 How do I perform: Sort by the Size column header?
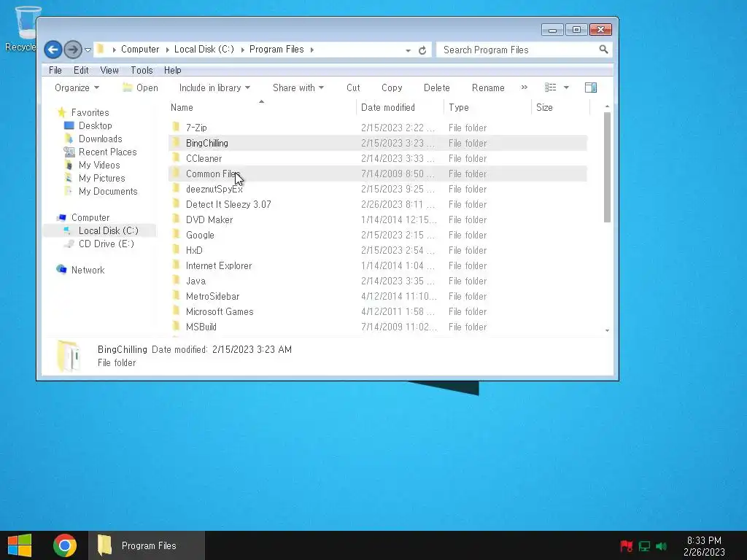[x=561, y=108]
